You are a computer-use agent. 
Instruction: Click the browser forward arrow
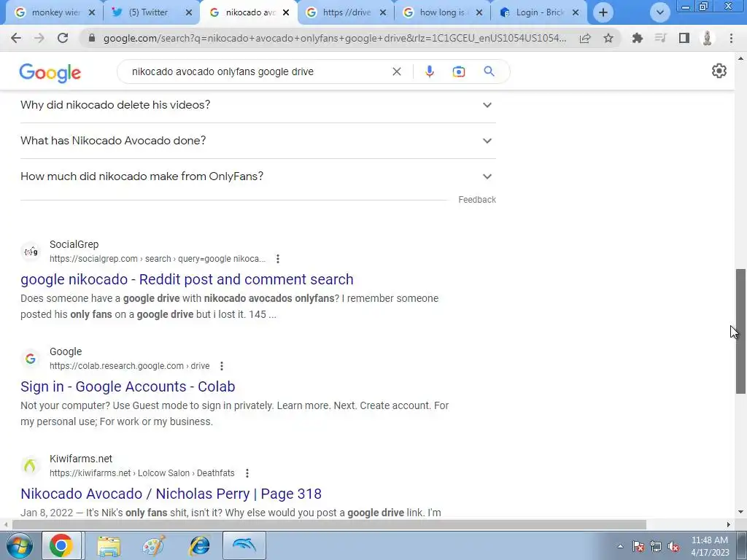pyautogui.click(x=39, y=38)
